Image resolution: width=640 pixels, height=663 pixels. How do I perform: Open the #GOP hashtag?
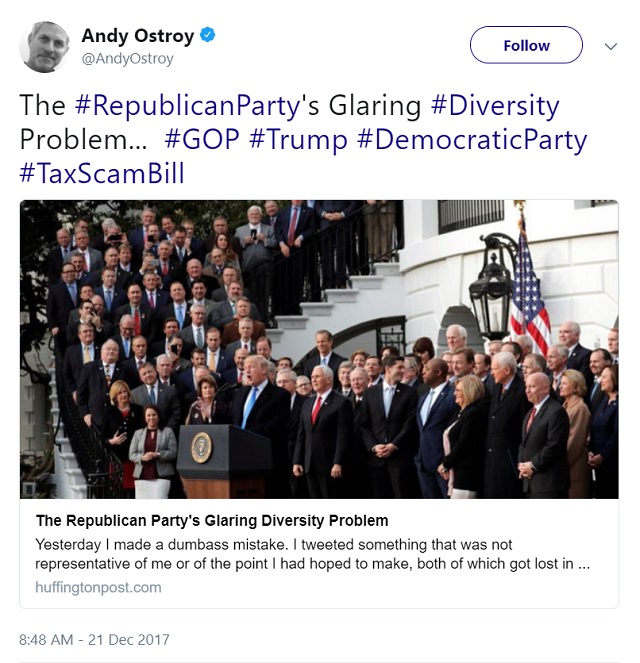pos(202,140)
